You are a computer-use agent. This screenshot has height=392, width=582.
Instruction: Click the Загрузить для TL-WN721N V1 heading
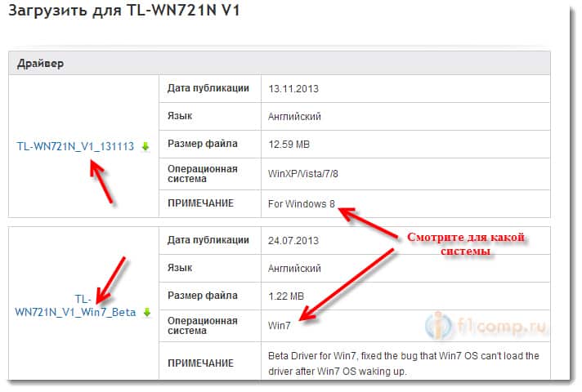(x=124, y=10)
